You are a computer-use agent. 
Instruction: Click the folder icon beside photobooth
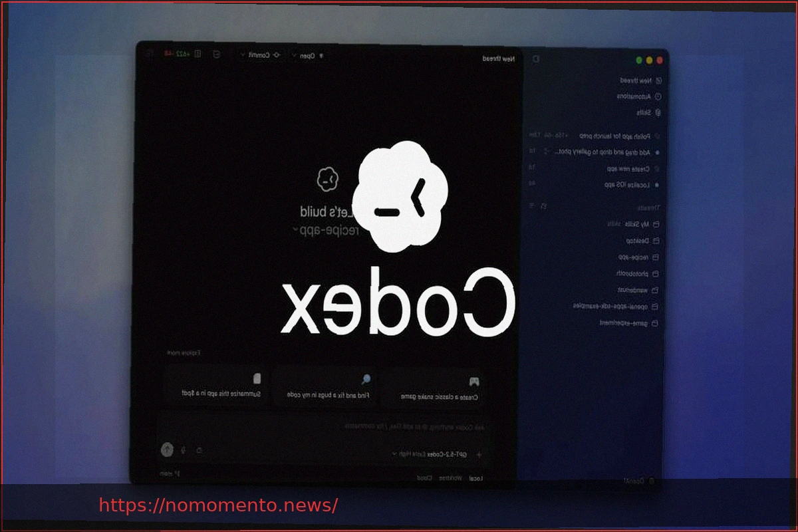pos(655,273)
